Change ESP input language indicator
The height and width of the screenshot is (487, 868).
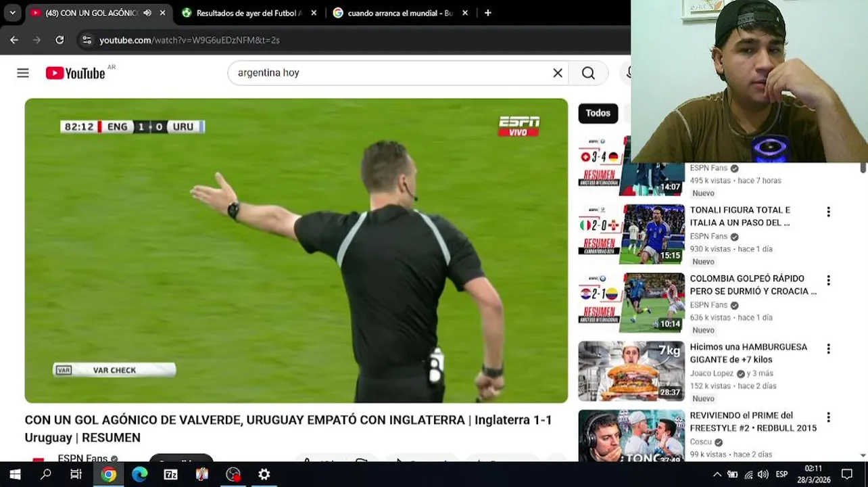click(781, 475)
